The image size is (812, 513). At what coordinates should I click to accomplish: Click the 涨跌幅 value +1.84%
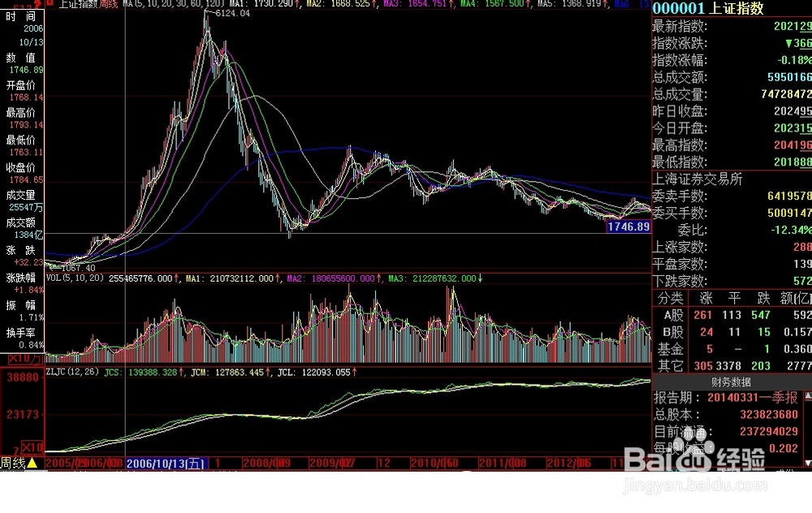point(29,290)
